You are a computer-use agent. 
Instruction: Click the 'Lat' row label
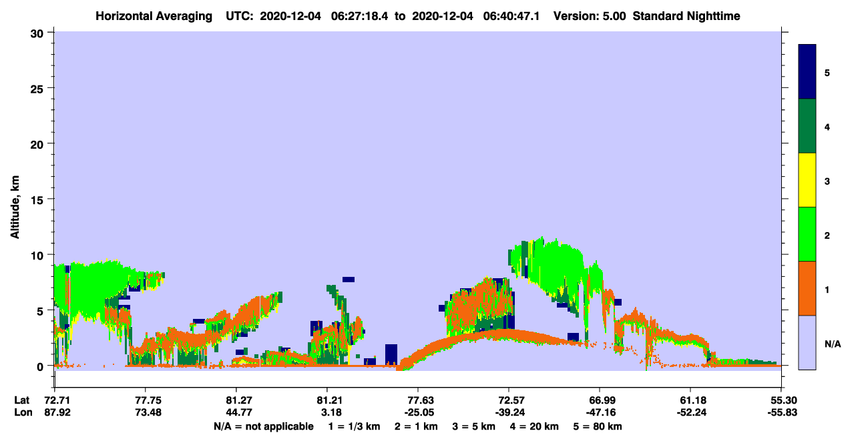point(21,400)
